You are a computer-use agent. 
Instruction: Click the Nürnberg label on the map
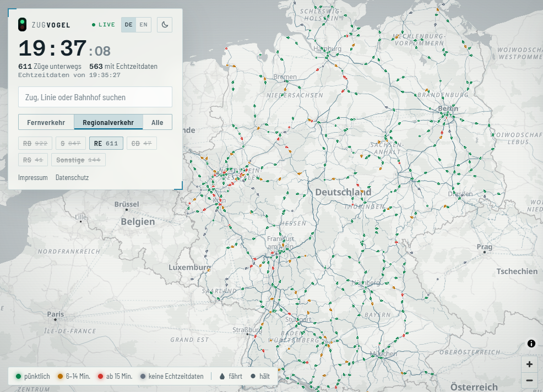pyautogui.click(x=366, y=282)
